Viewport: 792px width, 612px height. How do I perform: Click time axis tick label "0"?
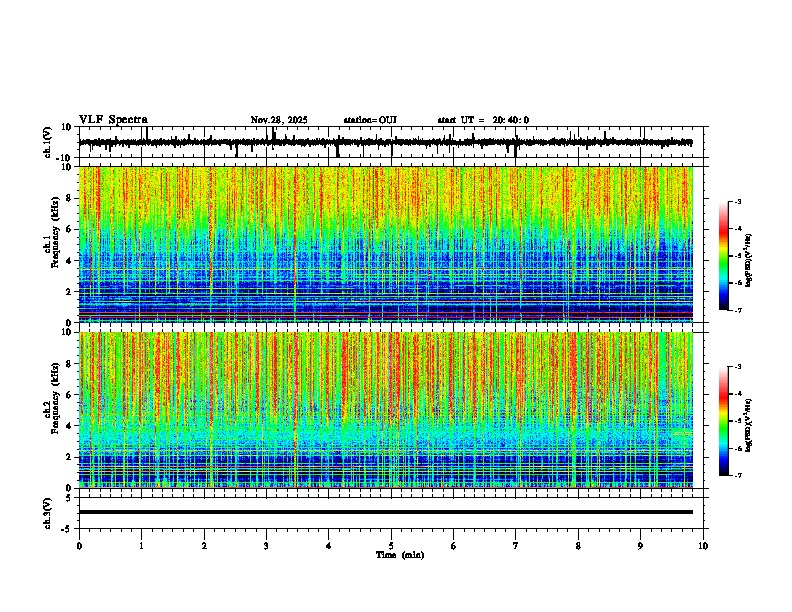pyautogui.click(x=79, y=546)
